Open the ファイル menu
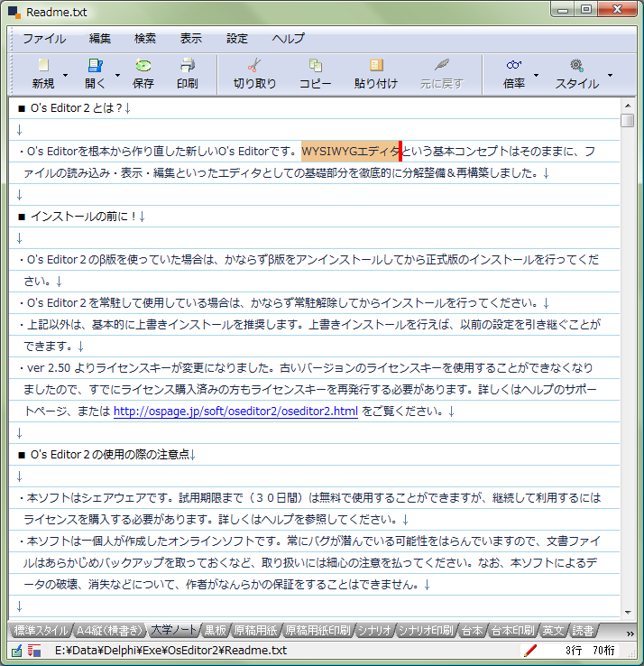The width and height of the screenshot is (644, 666). point(44,39)
